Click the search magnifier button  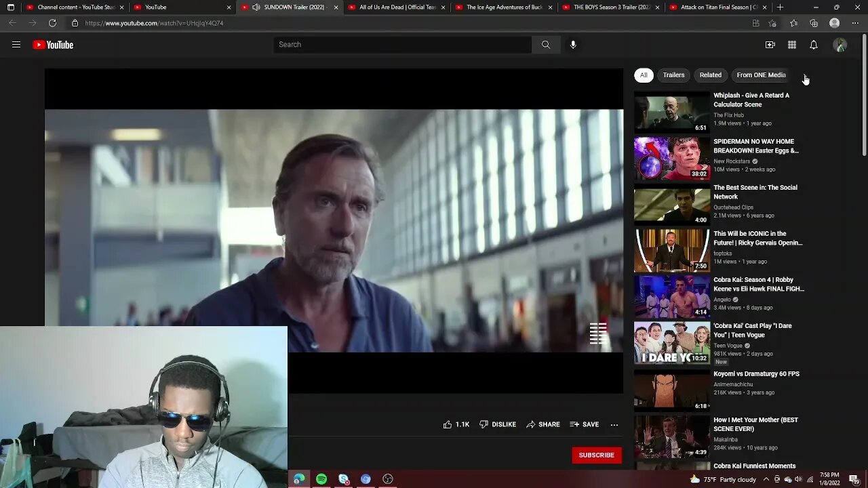click(x=546, y=45)
